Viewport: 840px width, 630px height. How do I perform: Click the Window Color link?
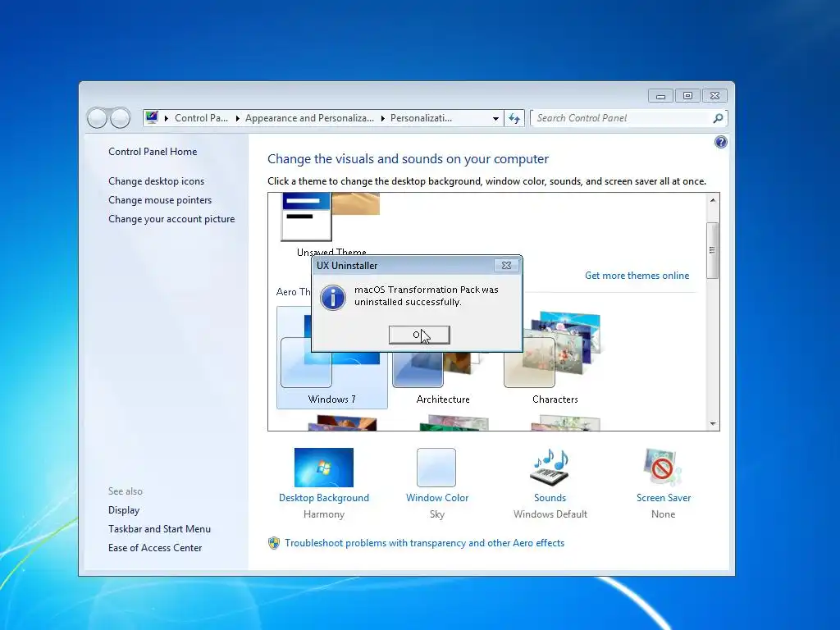pos(437,498)
